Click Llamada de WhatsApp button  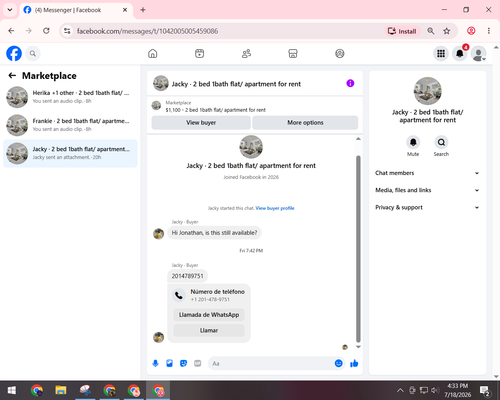click(209, 315)
